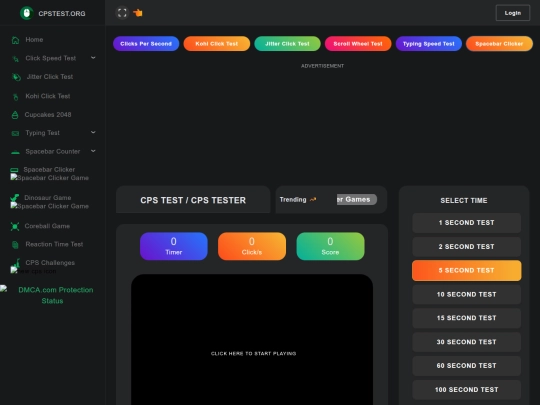Click the green Score counter box

pyautogui.click(x=330, y=246)
